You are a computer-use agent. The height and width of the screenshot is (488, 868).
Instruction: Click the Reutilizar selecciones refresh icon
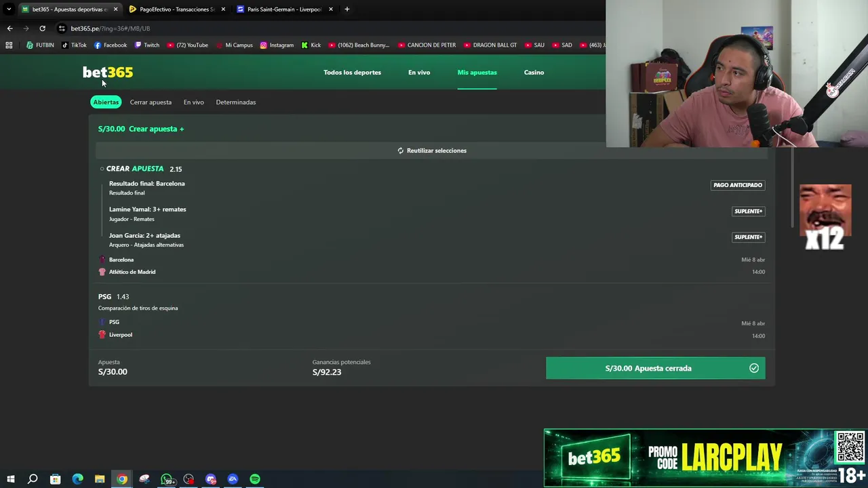point(401,150)
